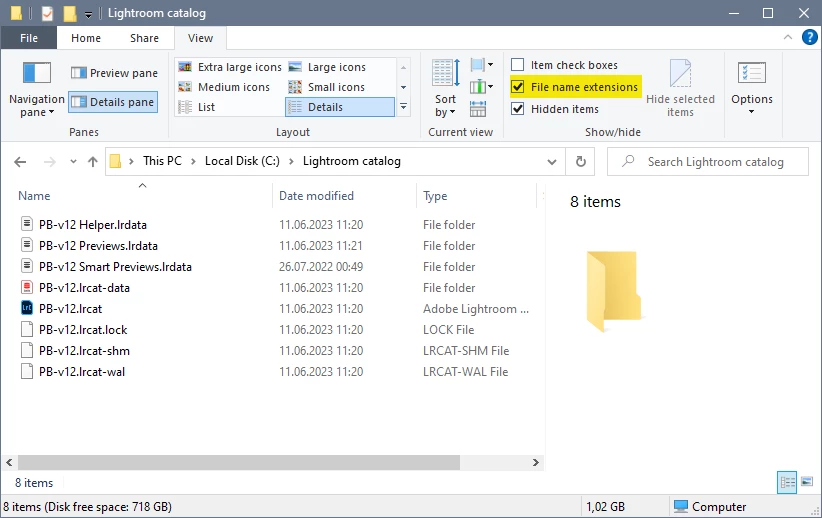
Task: Click the Lightroom Lrc icon of PB-v12.lrcat
Action: click(27, 308)
